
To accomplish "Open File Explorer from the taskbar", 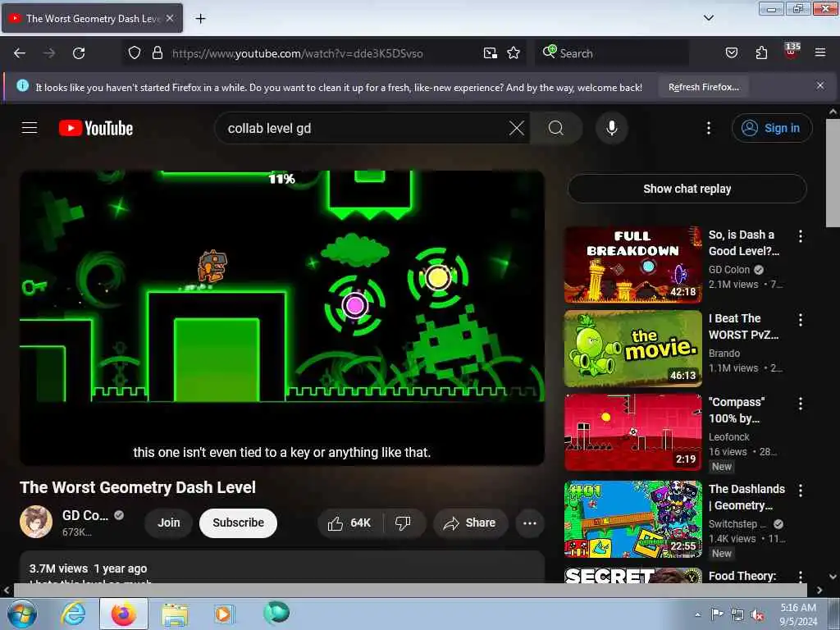I will pos(174,614).
